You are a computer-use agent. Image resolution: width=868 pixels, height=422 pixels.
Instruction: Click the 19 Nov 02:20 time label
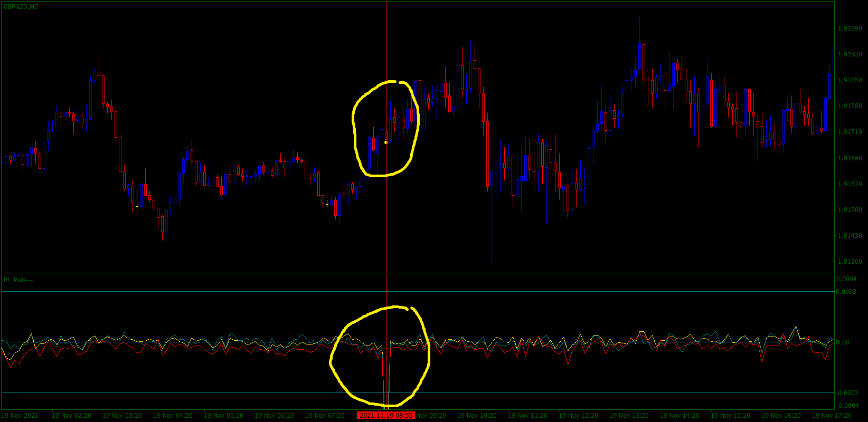click(71, 416)
